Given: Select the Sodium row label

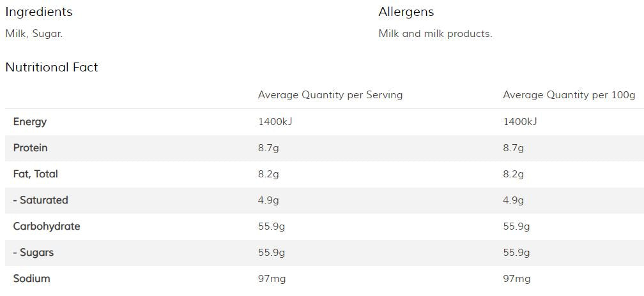Looking at the screenshot, I should coord(31,279).
